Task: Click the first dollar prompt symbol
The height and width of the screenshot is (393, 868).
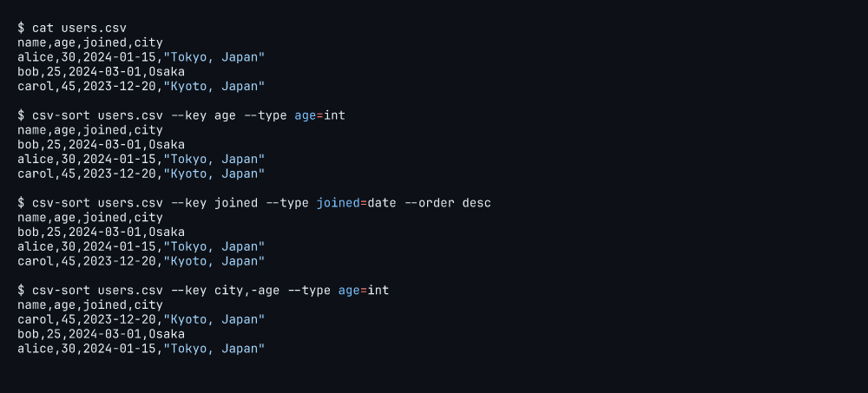Action: (x=21, y=28)
